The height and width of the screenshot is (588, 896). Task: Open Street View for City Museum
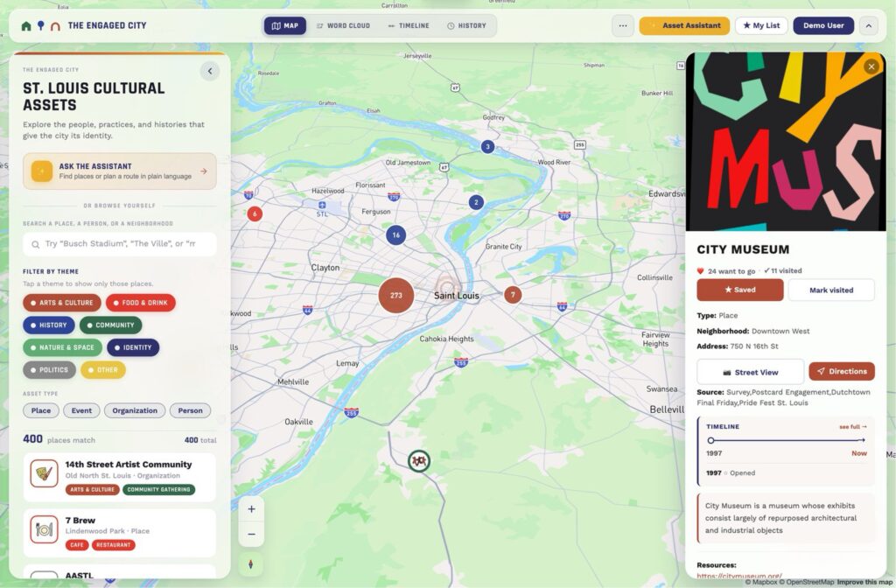coord(750,372)
